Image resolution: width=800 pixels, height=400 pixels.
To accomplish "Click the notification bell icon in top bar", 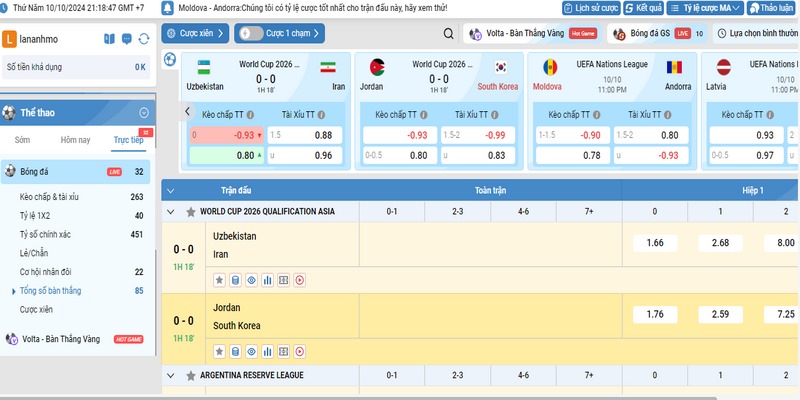I will 167,8.
